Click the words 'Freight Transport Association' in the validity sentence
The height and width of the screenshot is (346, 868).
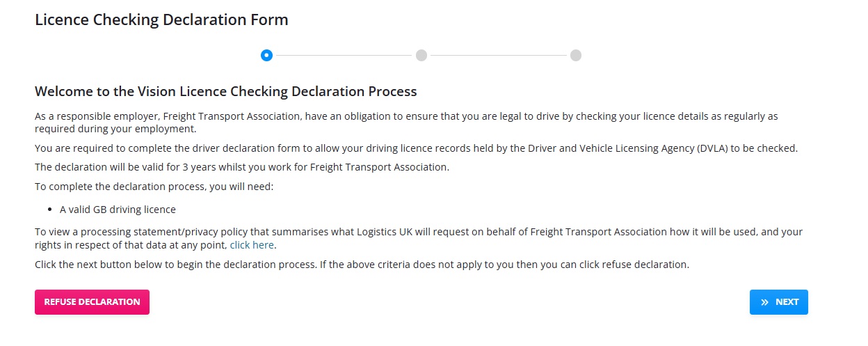click(x=378, y=167)
